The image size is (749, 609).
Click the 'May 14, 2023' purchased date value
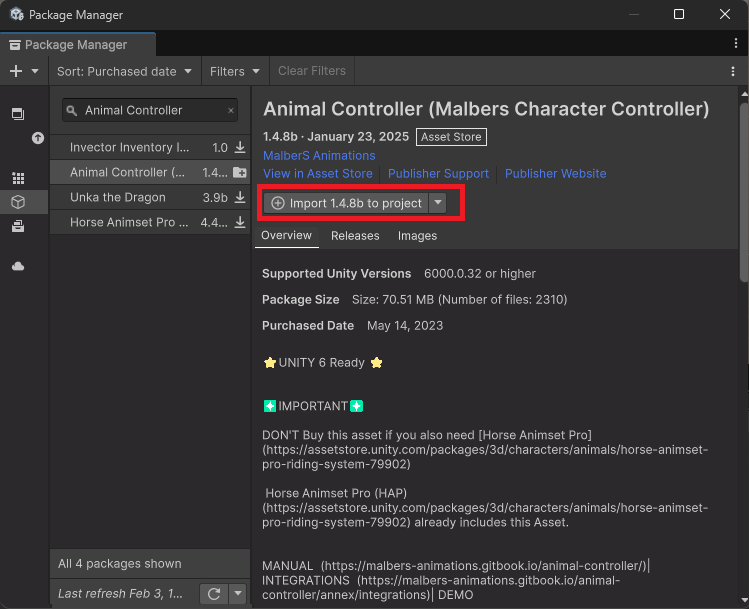[405, 326]
